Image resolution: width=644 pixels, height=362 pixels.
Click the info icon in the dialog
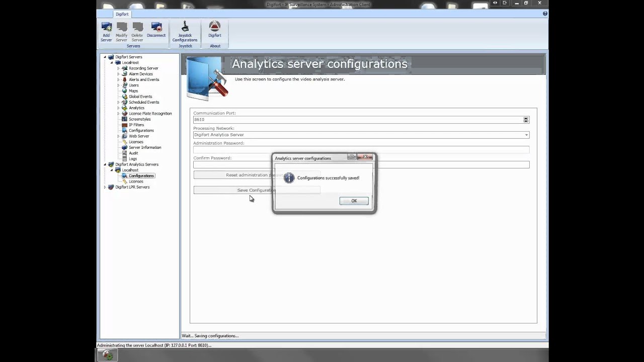(289, 178)
